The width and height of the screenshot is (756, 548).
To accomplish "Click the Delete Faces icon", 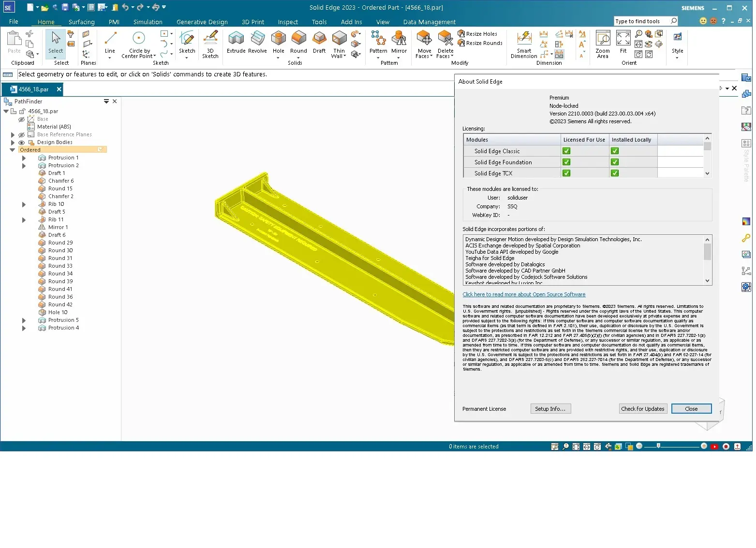I will coord(445,39).
